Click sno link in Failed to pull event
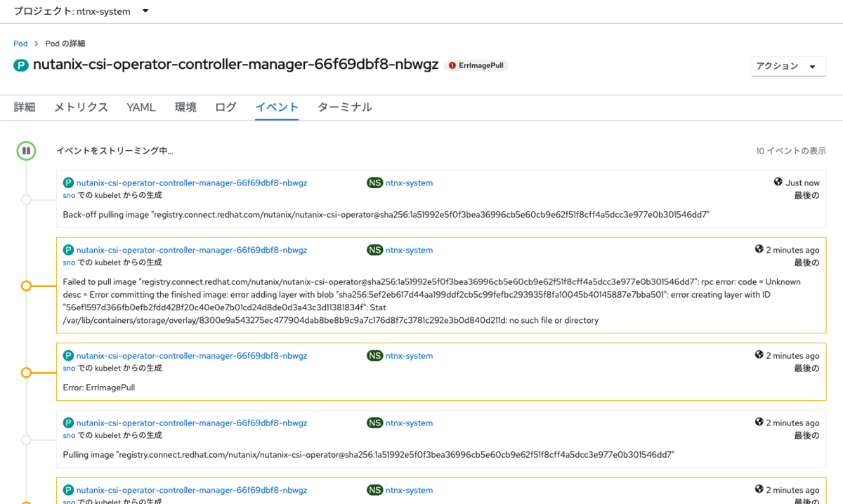The width and height of the screenshot is (843, 504). pyautogui.click(x=69, y=263)
